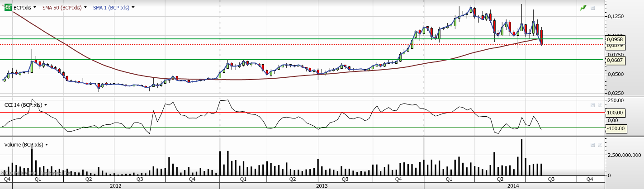Click the CCI 100,00 overbought level label
Image resolution: width=644 pixels, height=189 pixels.
(615, 113)
